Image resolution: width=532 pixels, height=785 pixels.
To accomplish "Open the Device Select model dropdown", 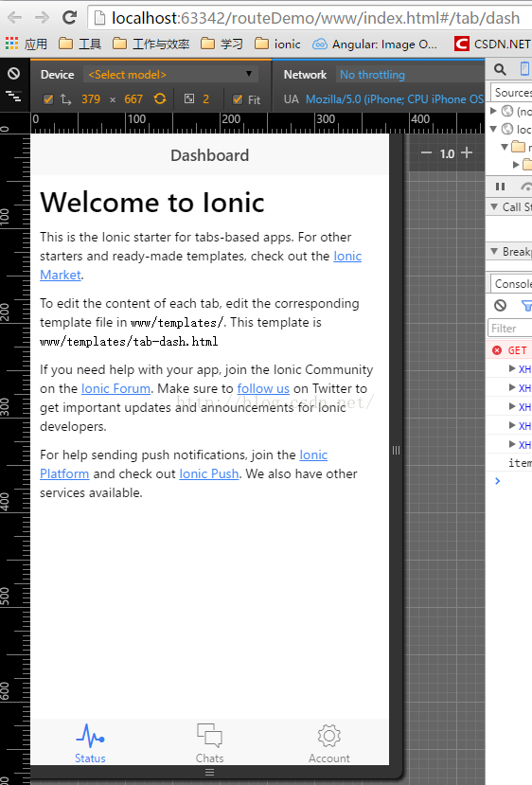I will click(x=170, y=74).
